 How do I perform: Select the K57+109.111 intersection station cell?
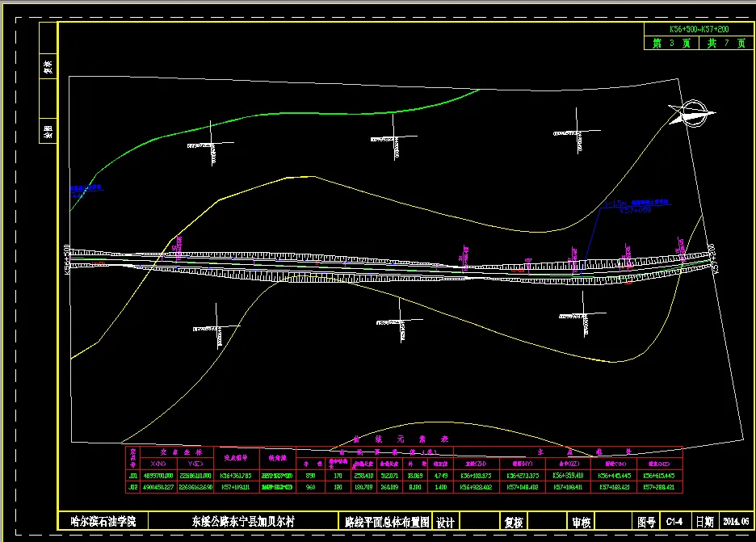click(236, 487)
